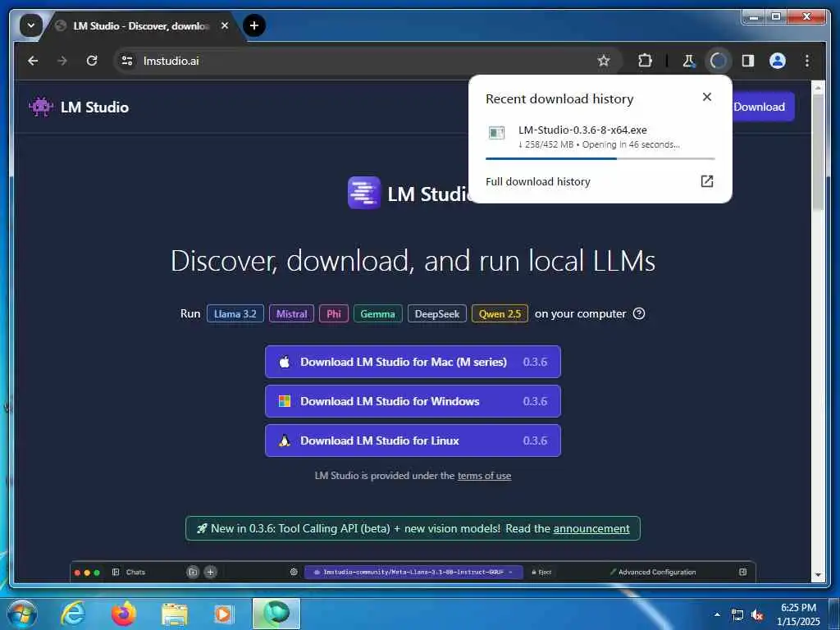
Task: Click the download progress bar
Action: 600,158
